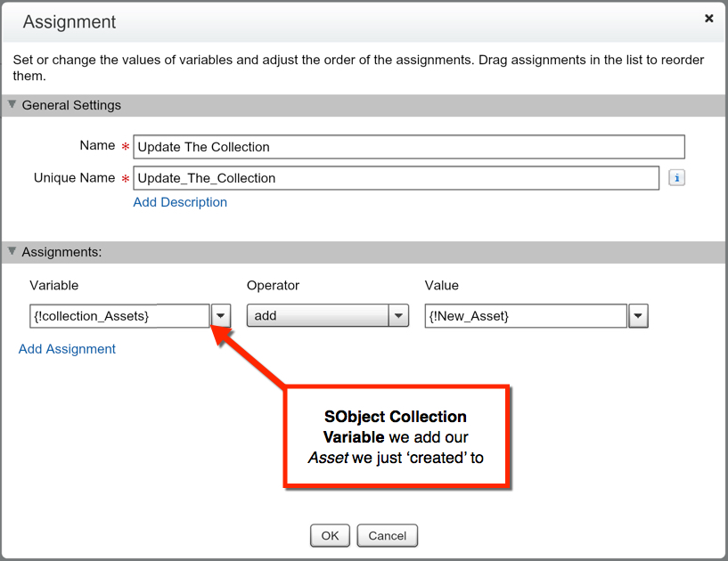Click the {!New_Asset} value field
This screenshot has height=561, width=728.
[x=526, y=316]
